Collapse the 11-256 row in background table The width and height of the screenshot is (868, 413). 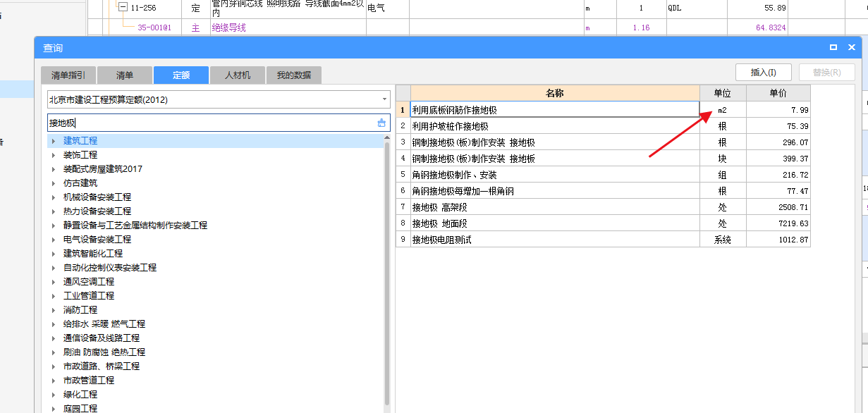tap(123, 8)
